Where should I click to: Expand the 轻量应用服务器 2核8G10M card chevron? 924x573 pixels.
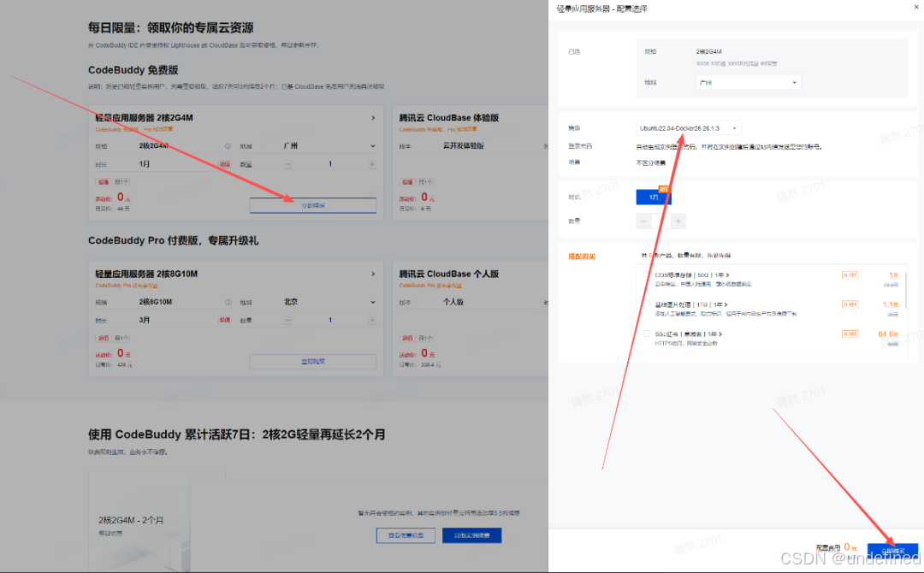pyautogui.click(x=373, y=274)
